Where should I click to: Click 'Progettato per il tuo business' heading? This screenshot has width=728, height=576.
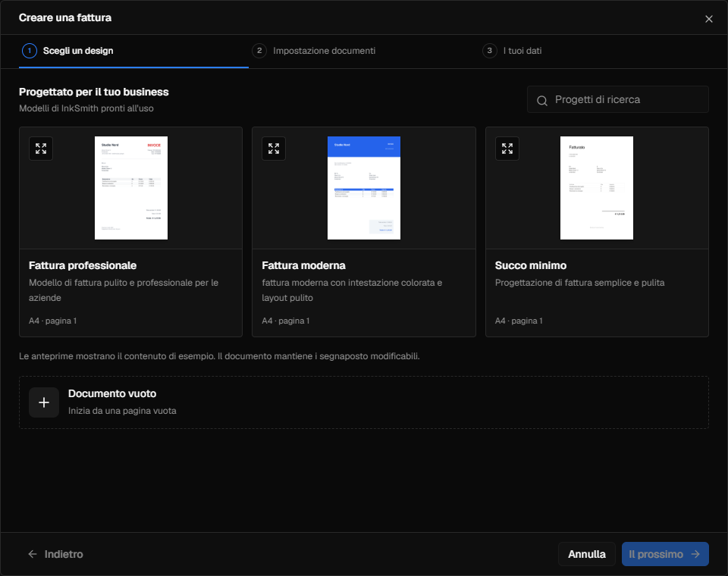94,92
